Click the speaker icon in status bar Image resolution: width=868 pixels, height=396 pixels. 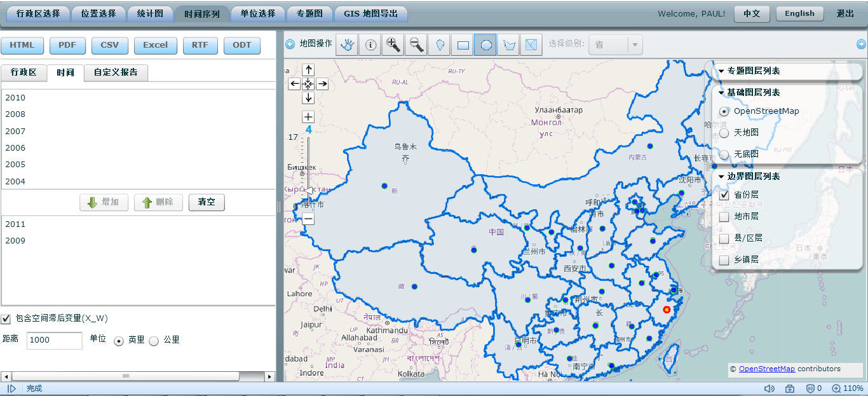coord(770,388)
